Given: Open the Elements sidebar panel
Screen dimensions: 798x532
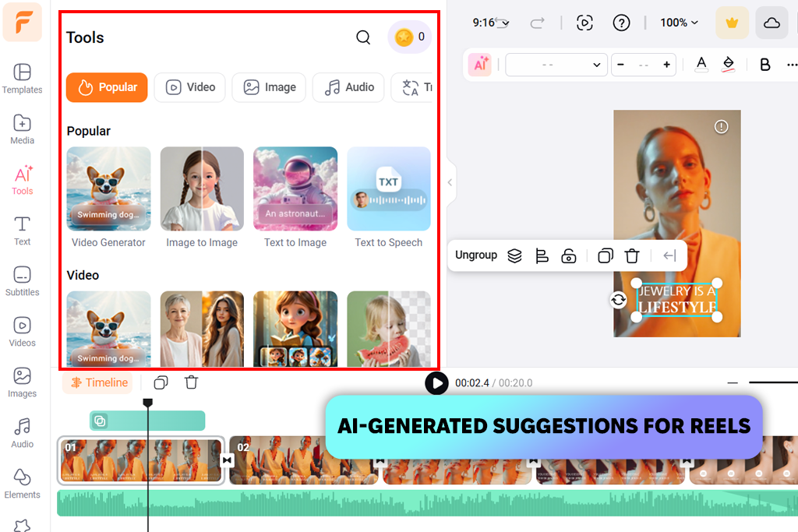Looking at the screenshot, I should tap(22, 484).
